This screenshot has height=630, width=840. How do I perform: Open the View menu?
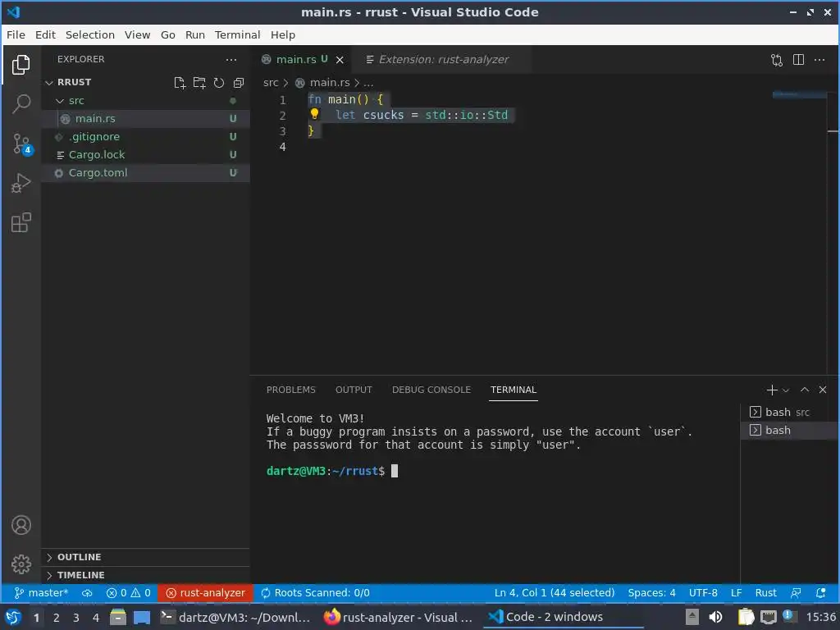click(x=138, y=34)
